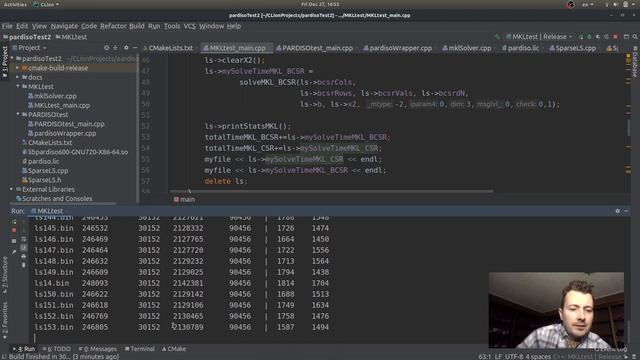Hide the Run panel with minus icon
The width and height of the screenshot is (640, 360).
tap(626, 211)
